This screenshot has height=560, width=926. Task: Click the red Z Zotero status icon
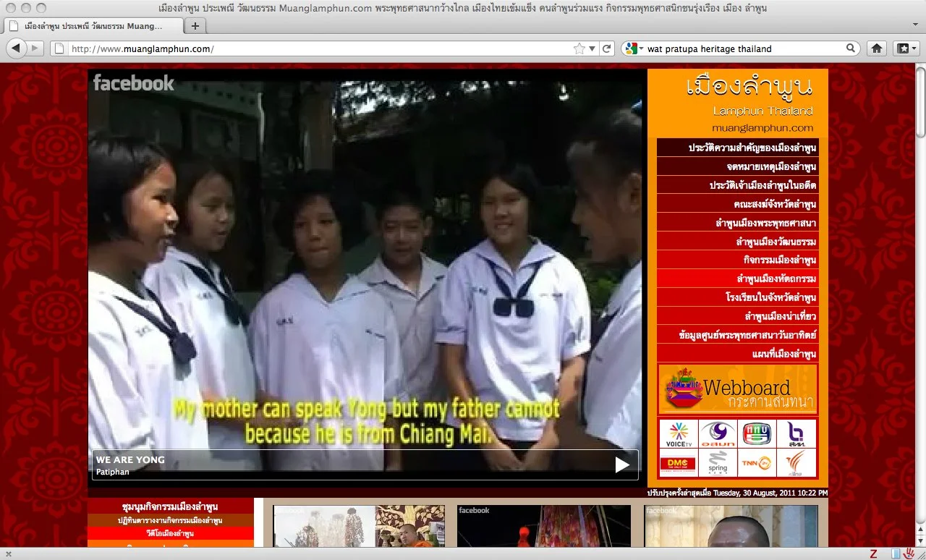(x=872, y=553)
